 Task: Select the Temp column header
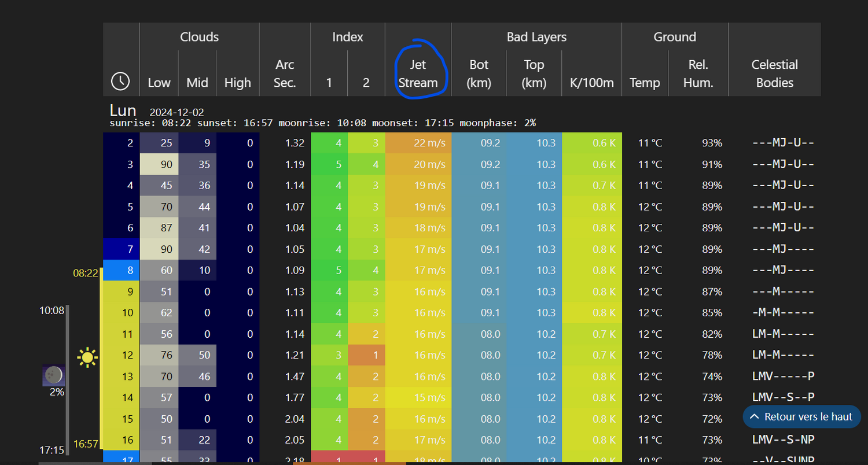645,83
